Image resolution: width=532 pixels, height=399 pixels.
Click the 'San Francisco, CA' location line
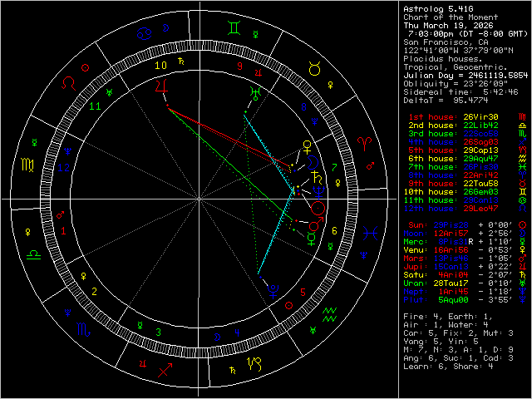[446, 42]
